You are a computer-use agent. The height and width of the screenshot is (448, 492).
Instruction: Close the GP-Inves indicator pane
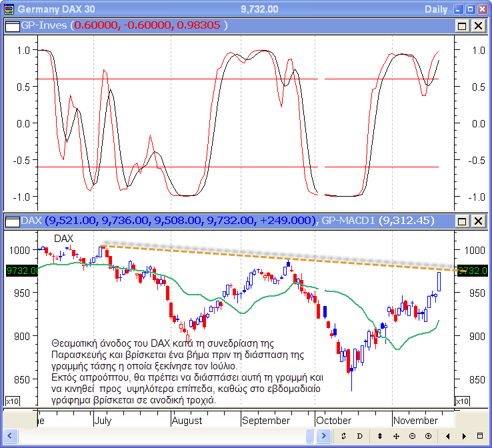pos(478,25)
